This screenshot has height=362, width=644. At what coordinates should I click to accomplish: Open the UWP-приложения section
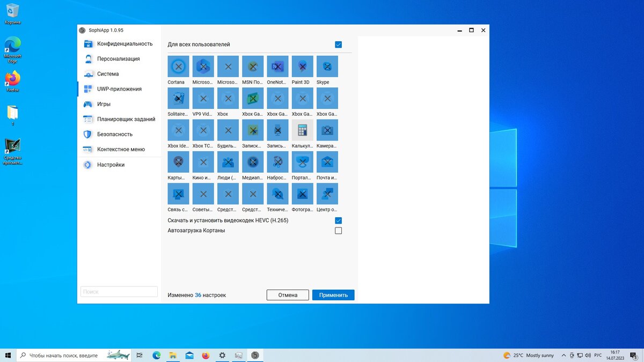[119, 89]
